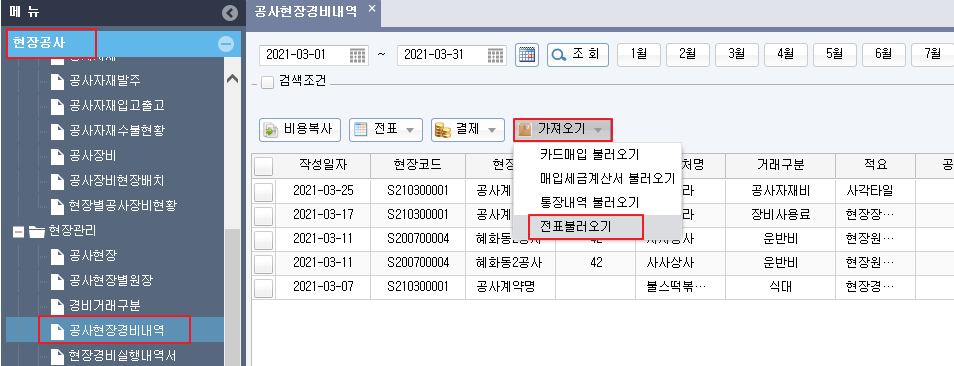Filter by 5월 button
954x366 pixels.
(x=834, y=54)
